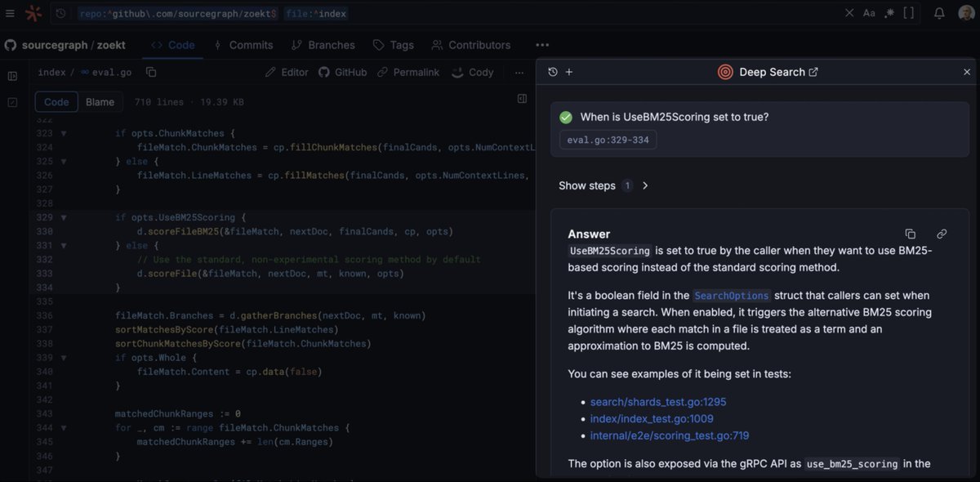Collapse code fold arrow at line 331
Screen dimensions: 980x482
point(64,245)
